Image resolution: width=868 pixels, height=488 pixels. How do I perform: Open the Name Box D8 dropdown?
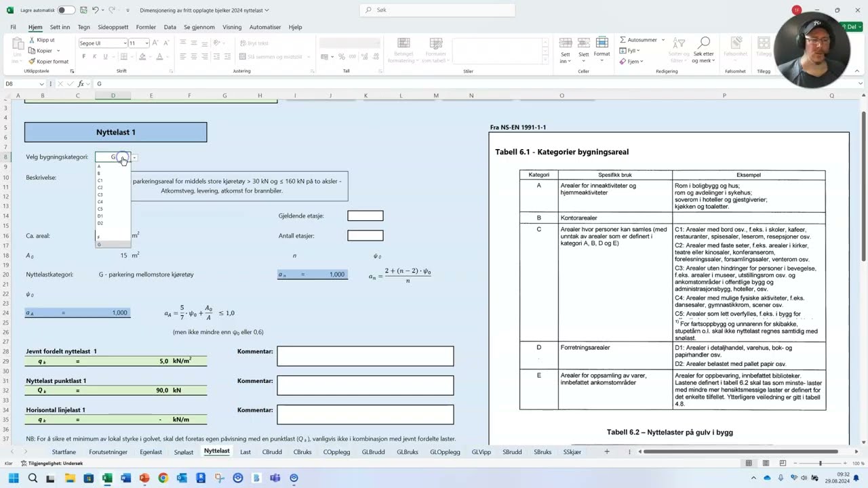click(x=41, y=84)
